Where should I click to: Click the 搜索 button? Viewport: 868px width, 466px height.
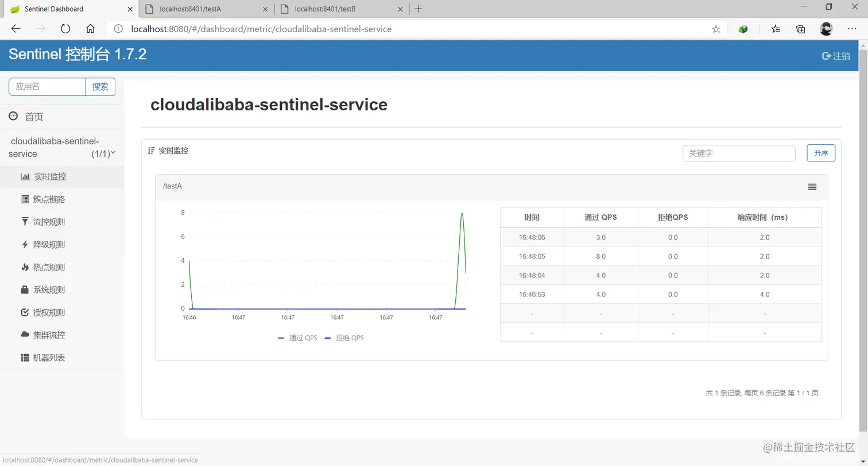(100, 87)
